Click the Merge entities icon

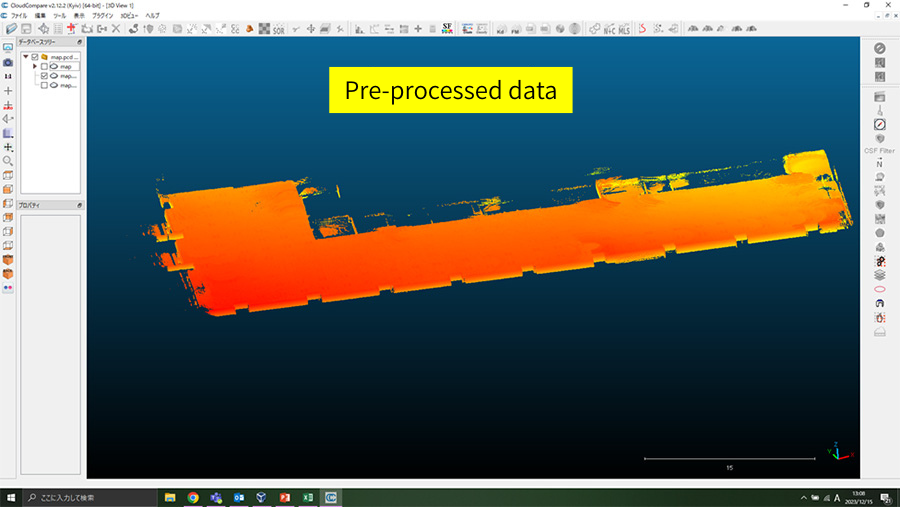[102, 29]
